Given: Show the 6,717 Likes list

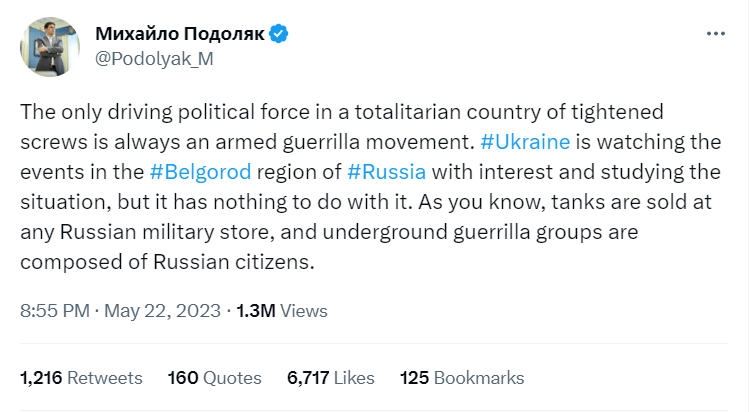Looking at the screenshot, I should 331,378.
